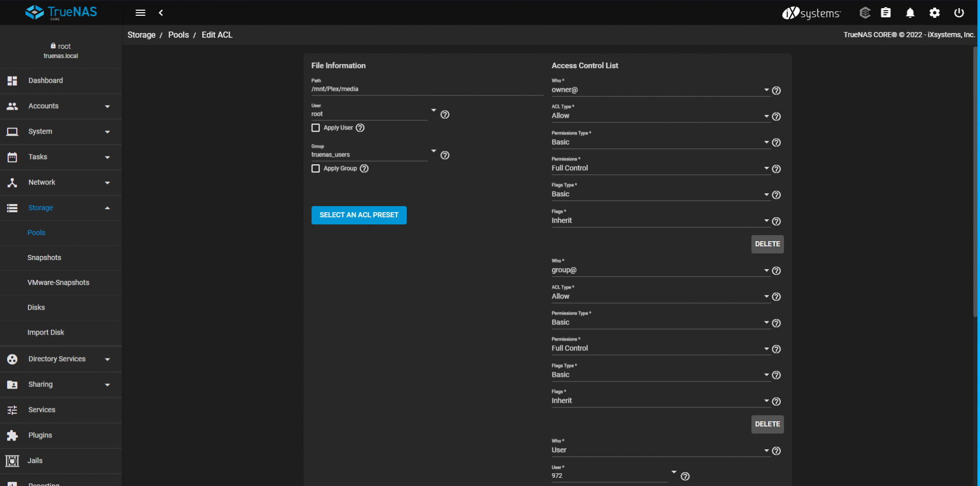Open Services in the sidebar
Viewport: 980px width, 486px height.
tap(61, 410)
